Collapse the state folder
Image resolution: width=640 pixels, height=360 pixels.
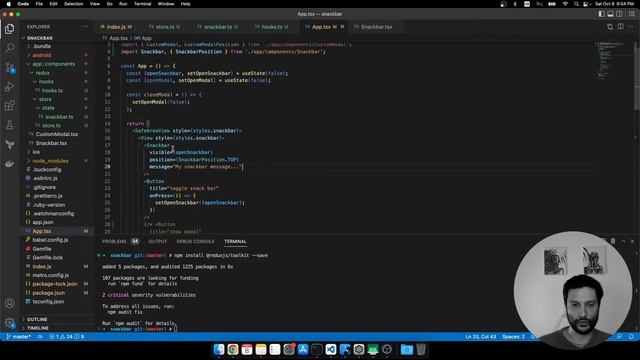[x=48, y=108]
